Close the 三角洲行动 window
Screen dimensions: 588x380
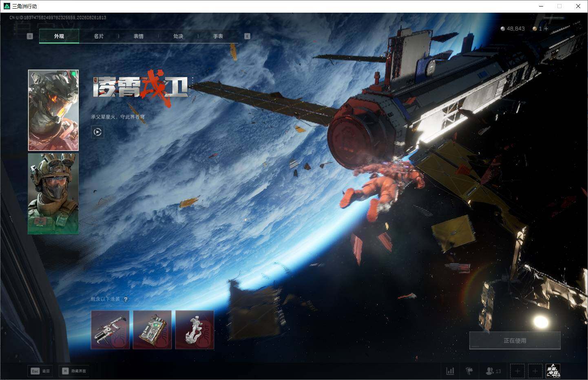point(578,6)
